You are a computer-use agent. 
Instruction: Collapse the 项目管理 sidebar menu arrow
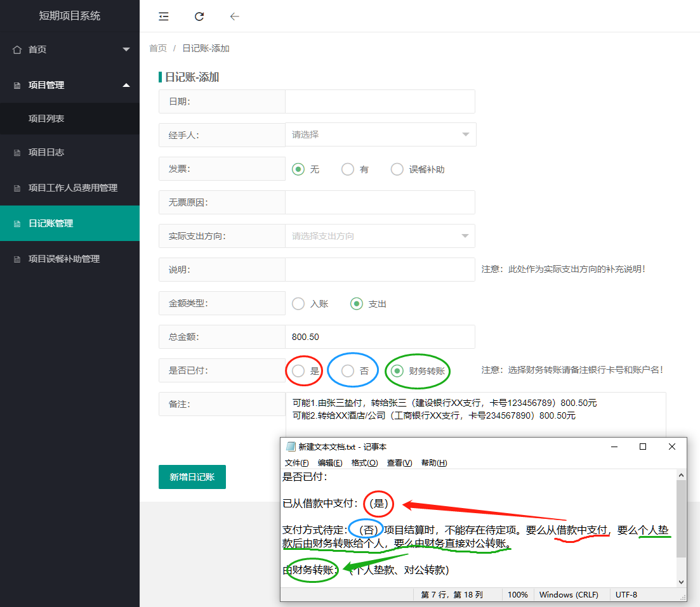(x=126, y=85)
